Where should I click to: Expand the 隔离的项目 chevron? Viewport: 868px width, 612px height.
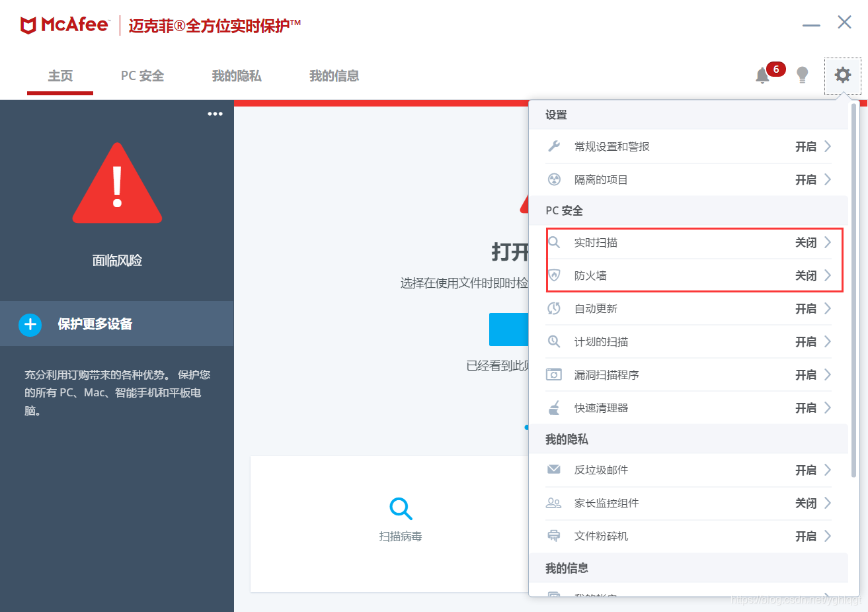coord(828,179)
